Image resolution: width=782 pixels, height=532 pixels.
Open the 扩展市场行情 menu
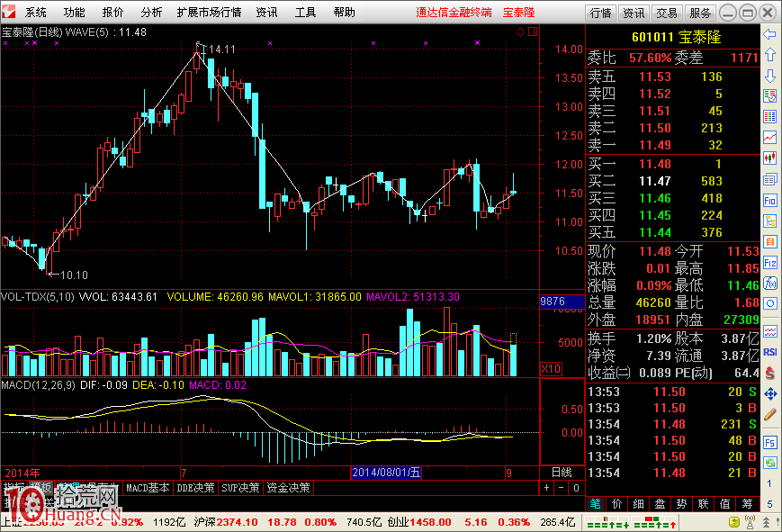pos(209,12)
